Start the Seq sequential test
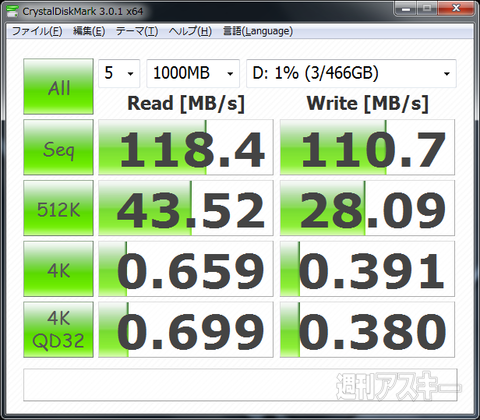 coord(58,147)
